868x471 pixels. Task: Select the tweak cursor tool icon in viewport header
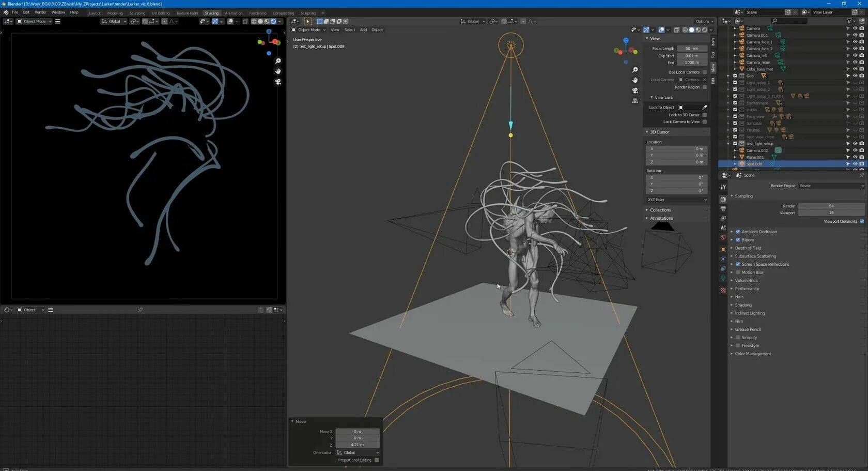308,21
